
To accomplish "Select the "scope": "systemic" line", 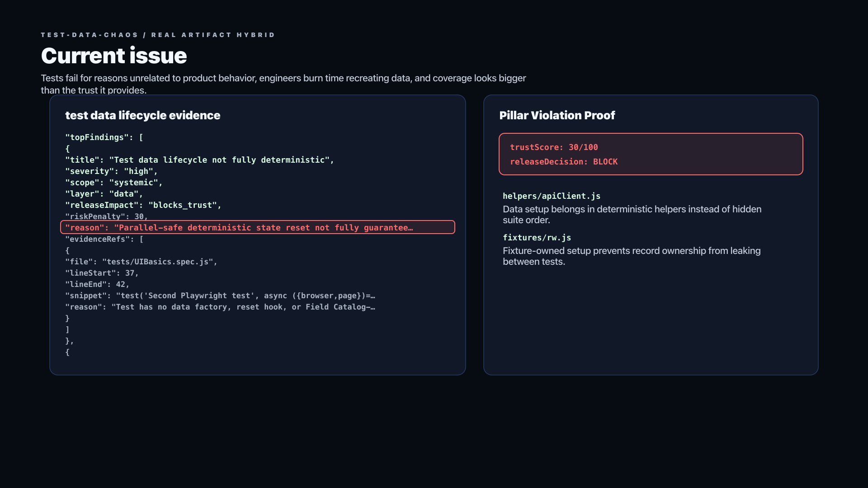I will pos(114,183).
